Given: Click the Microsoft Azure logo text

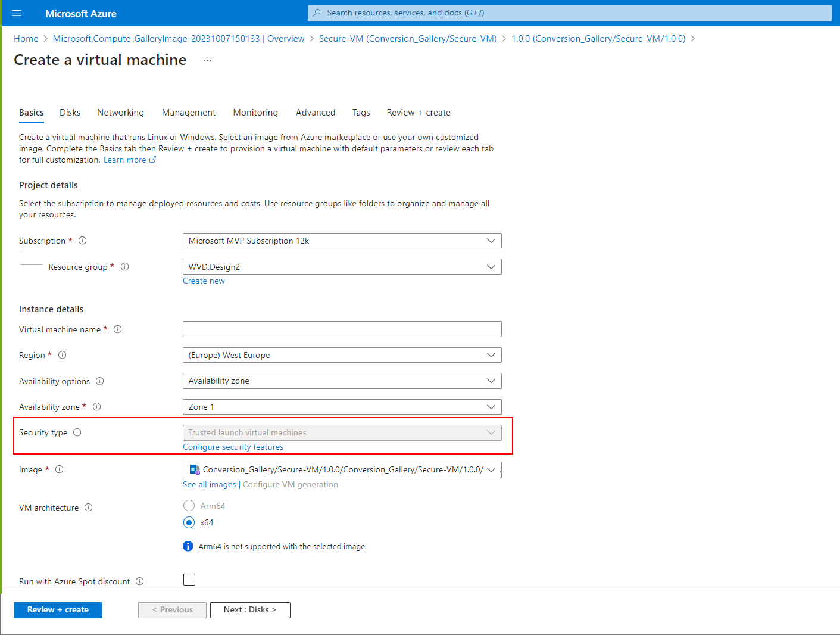Looking at the screenshot, I should [81, 13].
